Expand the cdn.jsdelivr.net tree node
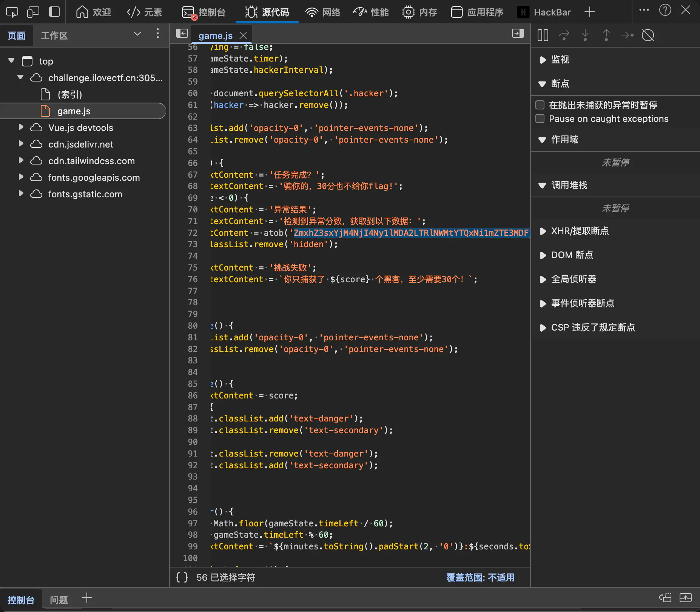This screenshot has width=700, height=612. pos(21,144)
